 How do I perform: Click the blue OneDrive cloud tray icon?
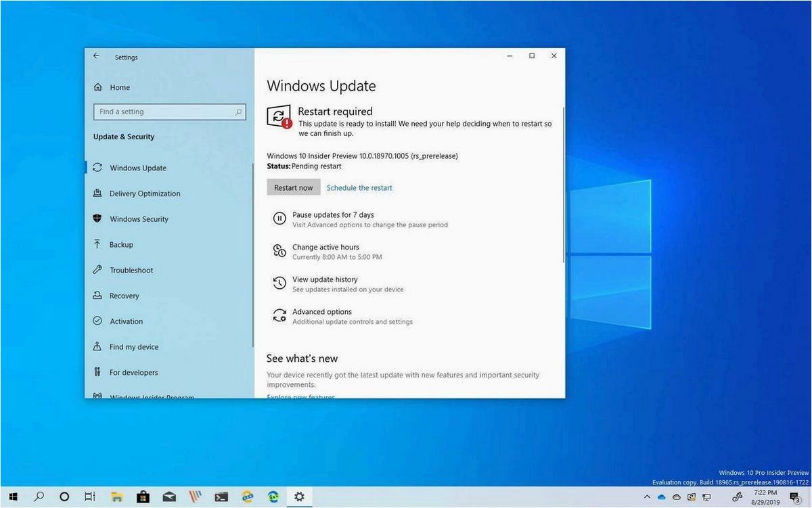(x=662, y=497)
